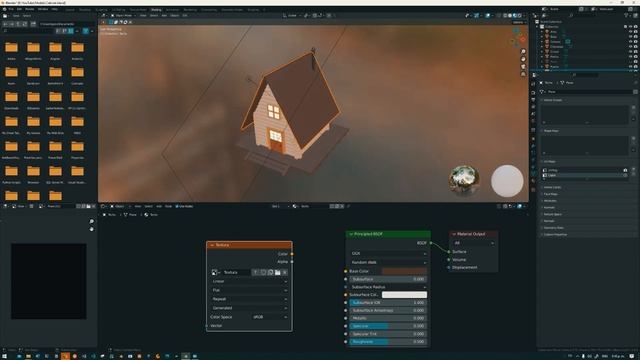
Task: Open the File menu
Action: [x=11, y=9]
